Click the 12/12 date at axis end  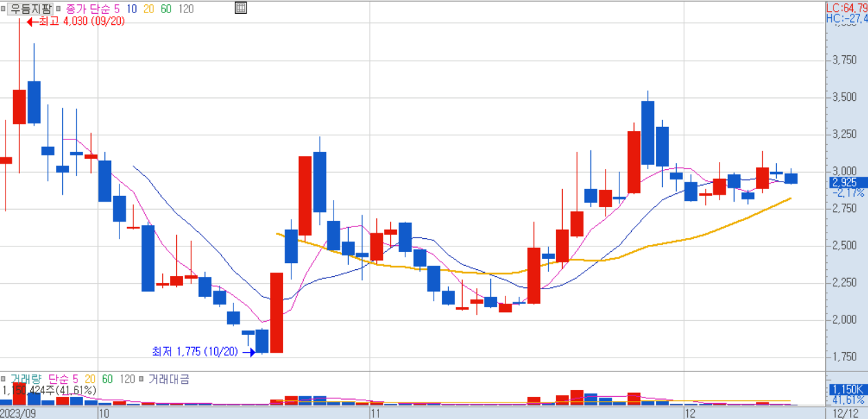coord(845,413)
